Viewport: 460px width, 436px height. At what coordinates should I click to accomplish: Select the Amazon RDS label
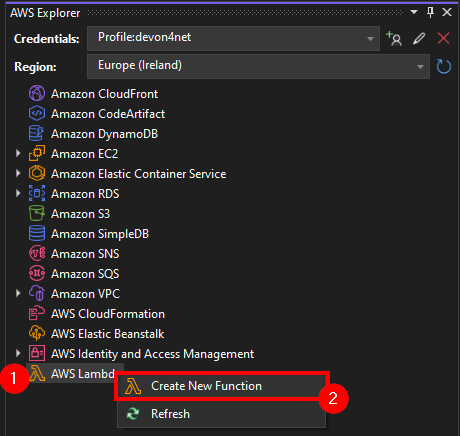[85, 194]
